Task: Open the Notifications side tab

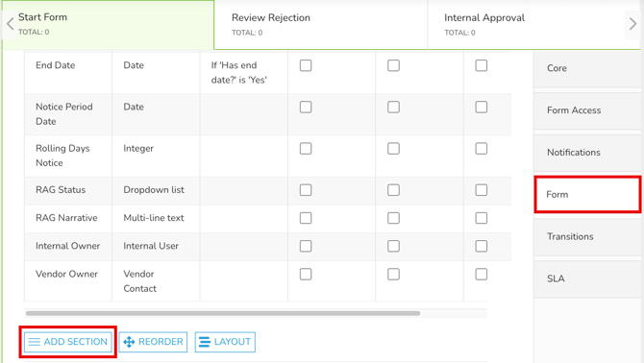Action: [x=587, y=152]
